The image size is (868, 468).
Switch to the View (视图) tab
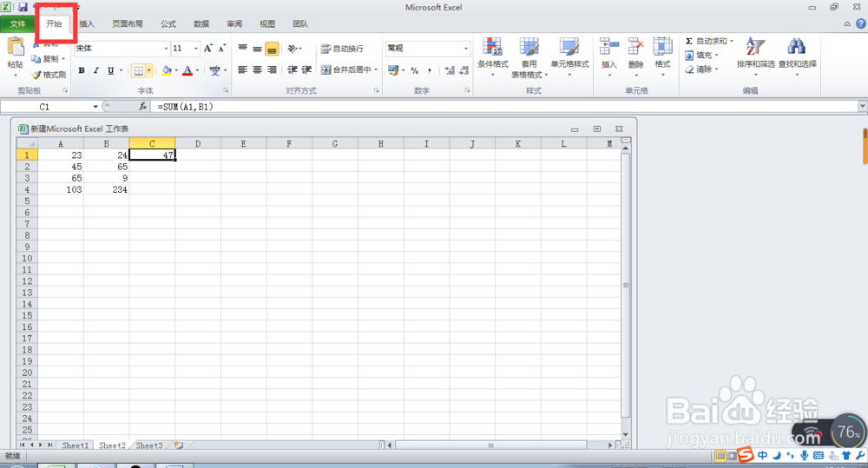[x=267, y=23]
